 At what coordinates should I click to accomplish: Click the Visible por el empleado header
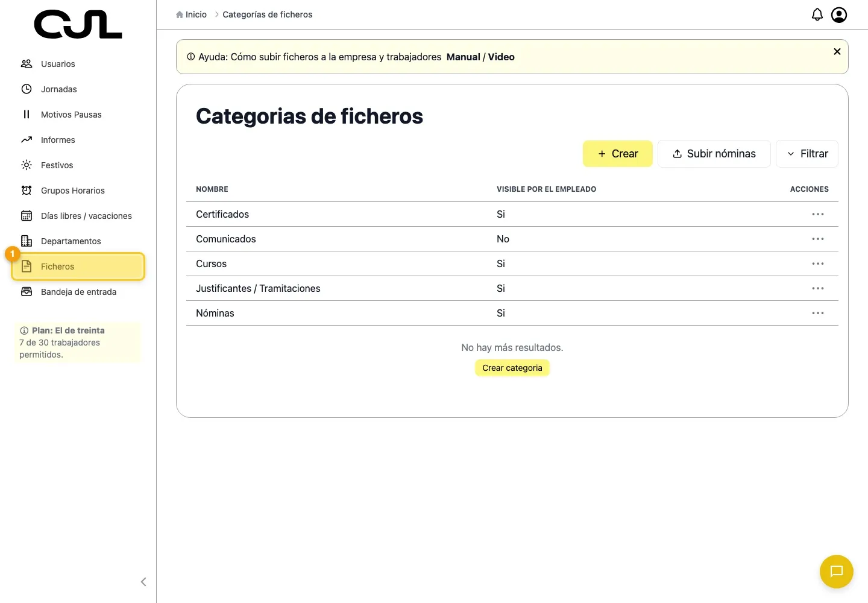(547, 189)
